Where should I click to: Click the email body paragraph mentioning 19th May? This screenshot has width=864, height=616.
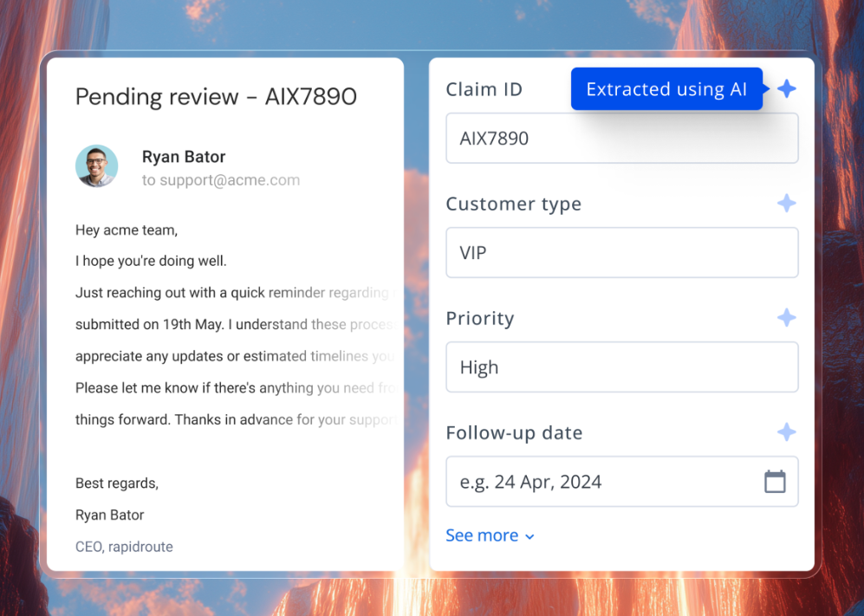click(234, 324)
